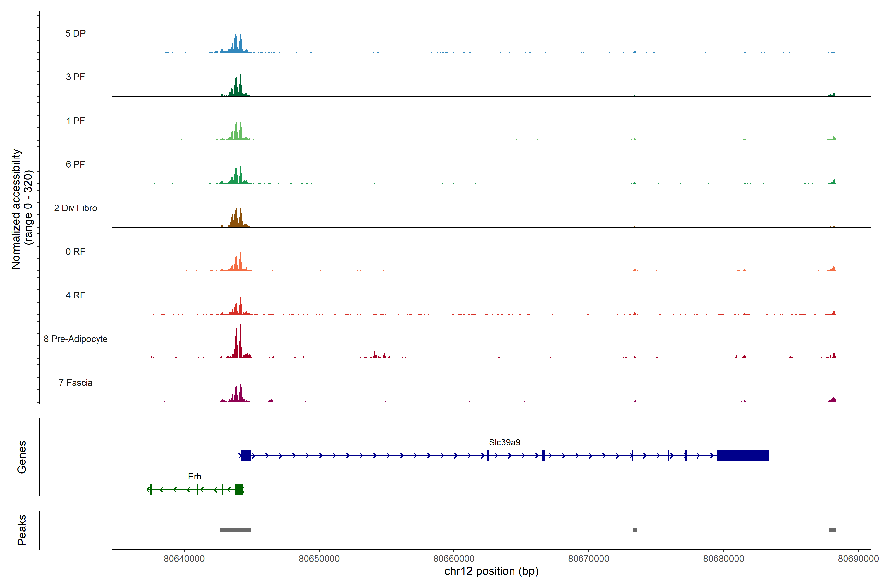Click the Erh gene name label

[x=194, y=476]
